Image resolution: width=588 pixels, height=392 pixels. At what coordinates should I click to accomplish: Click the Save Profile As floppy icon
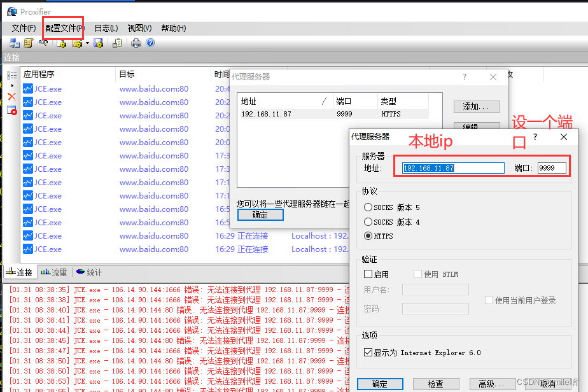[x=98, y=43]
